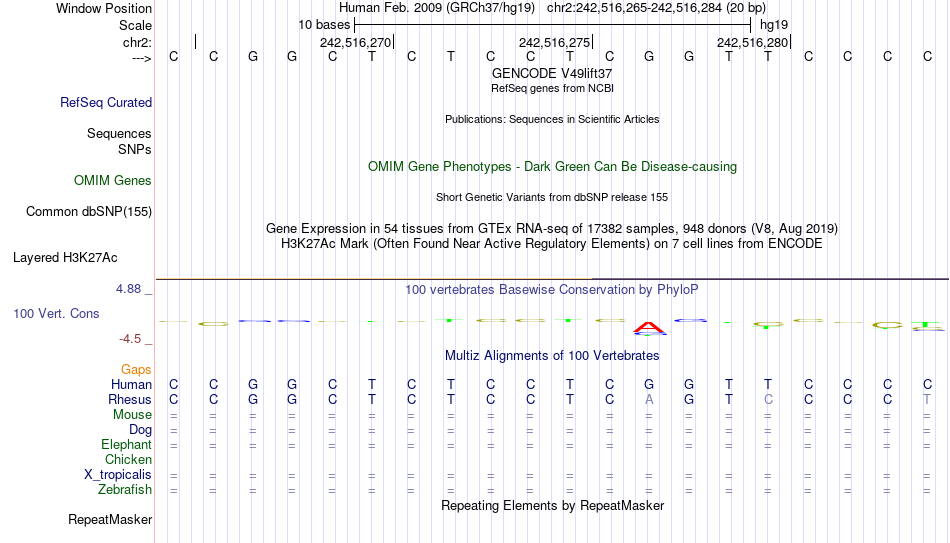Open the 100 Vert. Cons track label
Viewport: 950px width, 543px height.
tap(56, 313)
